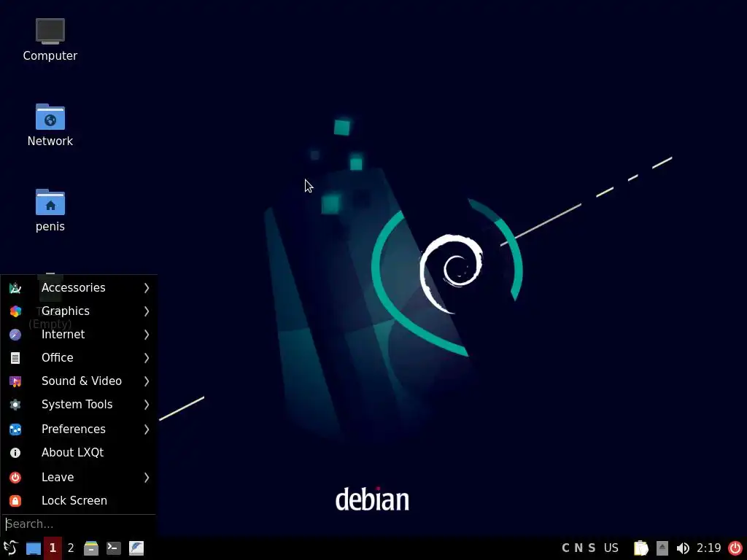
Task: Expand the Preferences submenu
Action: point(79,429)
